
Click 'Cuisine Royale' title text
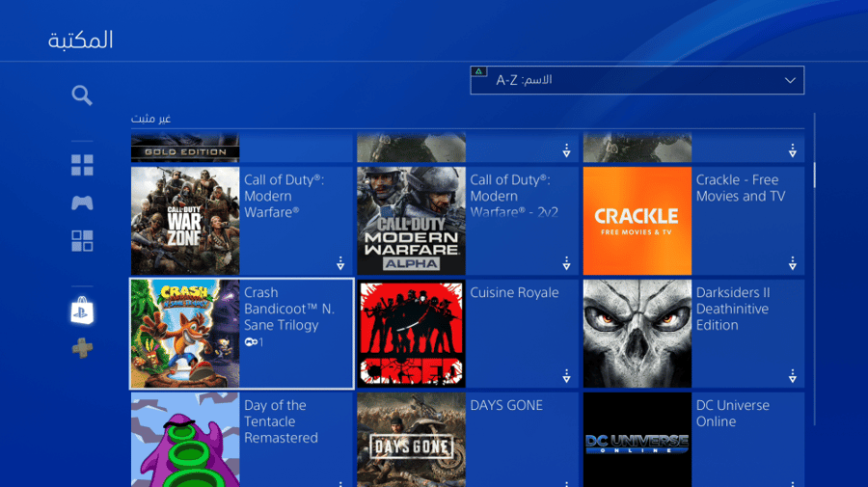(514, 293)
